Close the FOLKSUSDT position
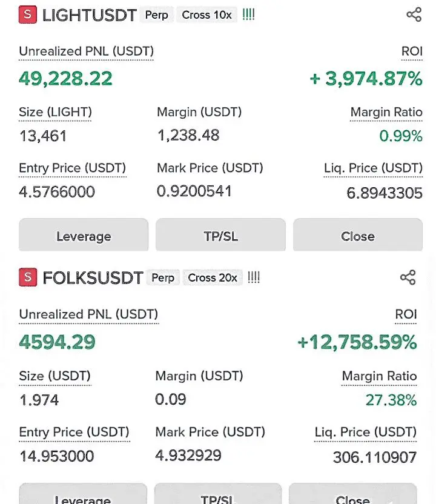 tap(353, 494)
